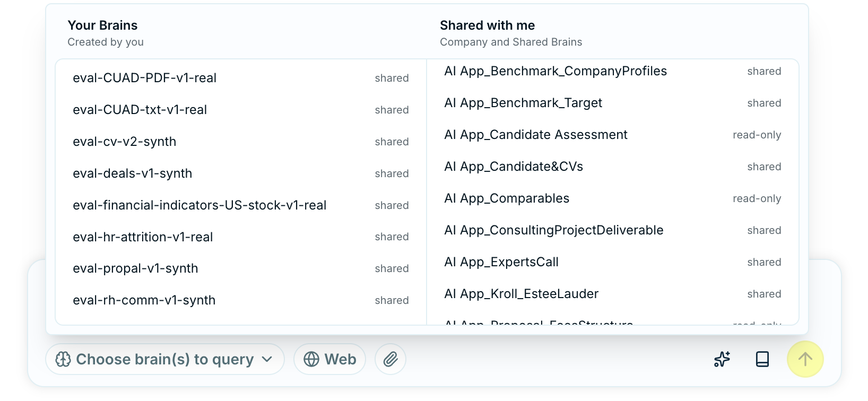This screenshot has height=401, width=868.
Task: Click the chevron next to brain selector
Action: (267, 359)
